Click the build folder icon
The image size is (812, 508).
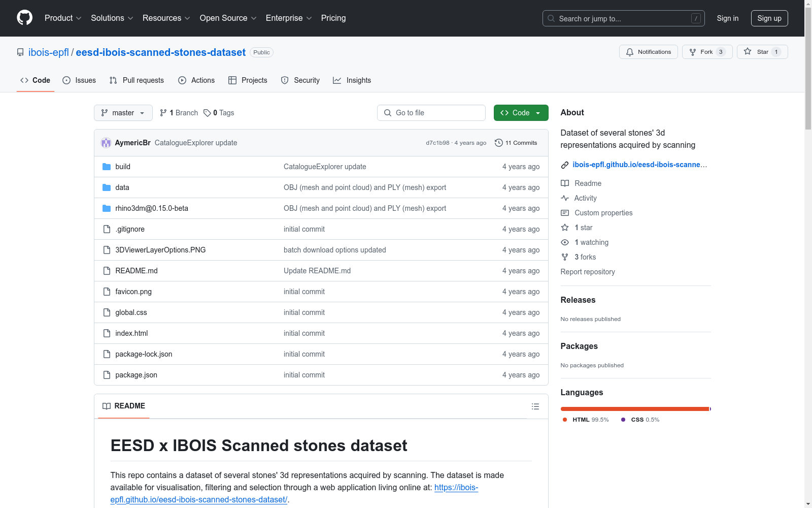107,167
